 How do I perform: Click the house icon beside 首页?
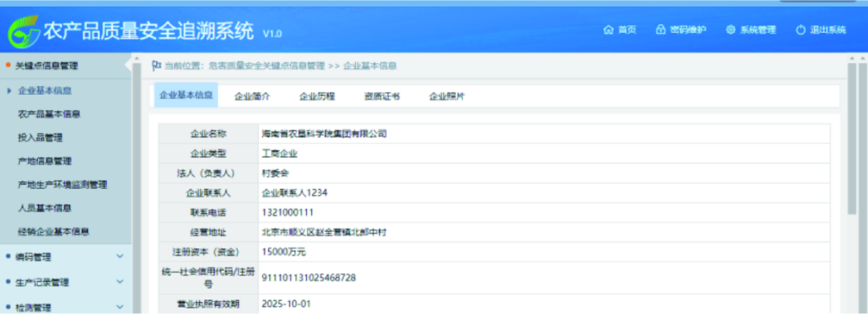tap(608, 30)
